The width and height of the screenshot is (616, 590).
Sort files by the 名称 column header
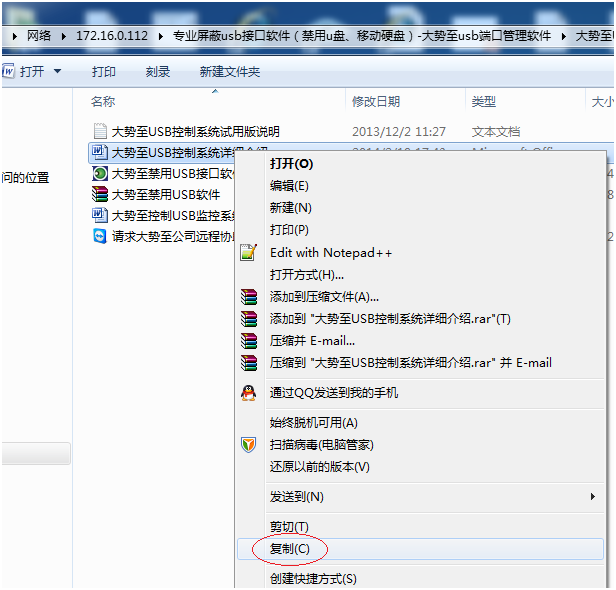(103, 102)
